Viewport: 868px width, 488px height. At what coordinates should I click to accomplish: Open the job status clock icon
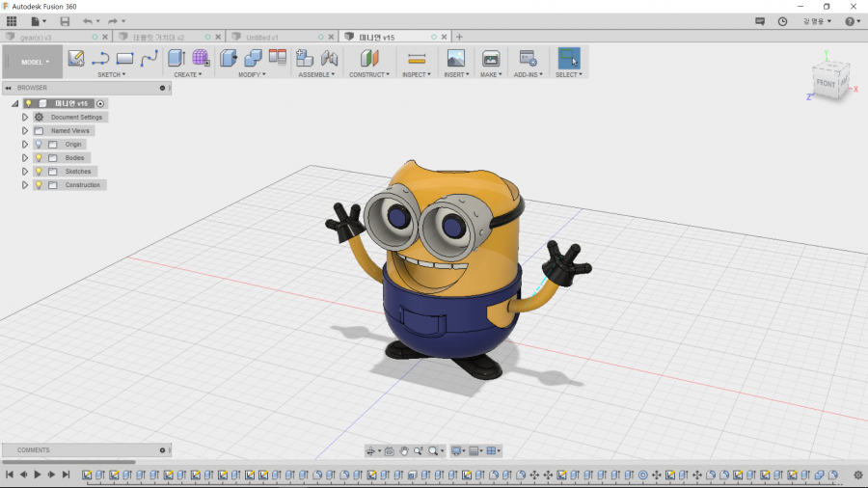782,21
